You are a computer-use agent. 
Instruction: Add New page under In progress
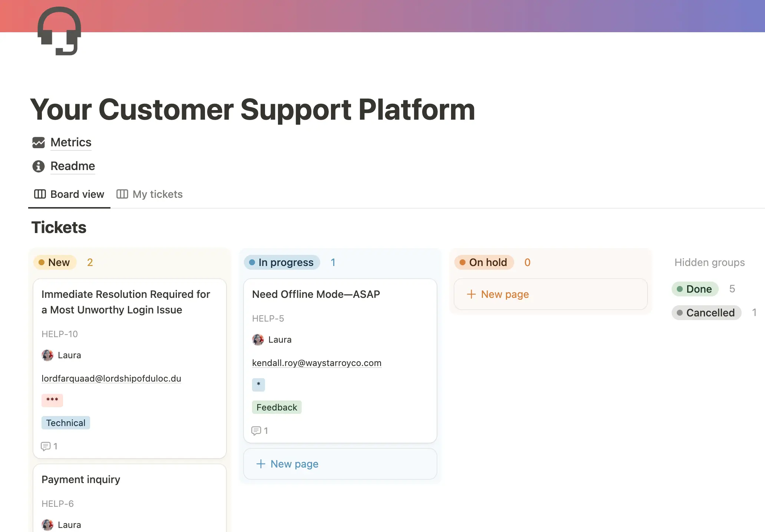click(x=294, y=464)
